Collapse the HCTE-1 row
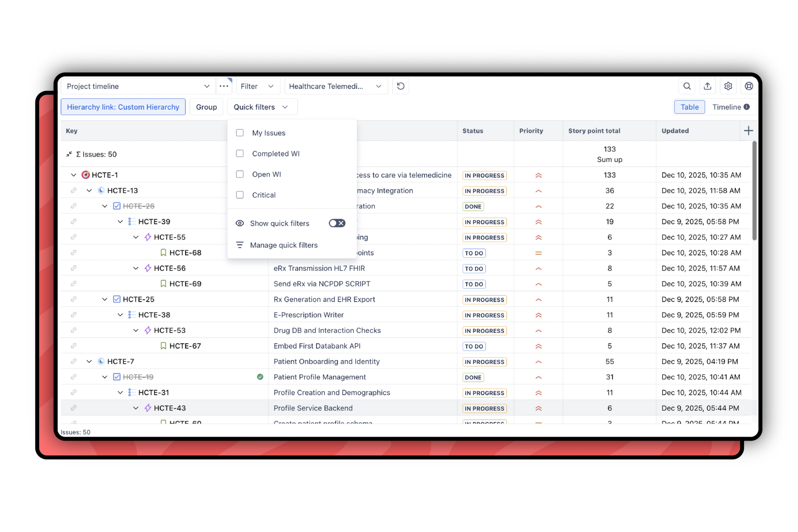 tap(73, 175)
